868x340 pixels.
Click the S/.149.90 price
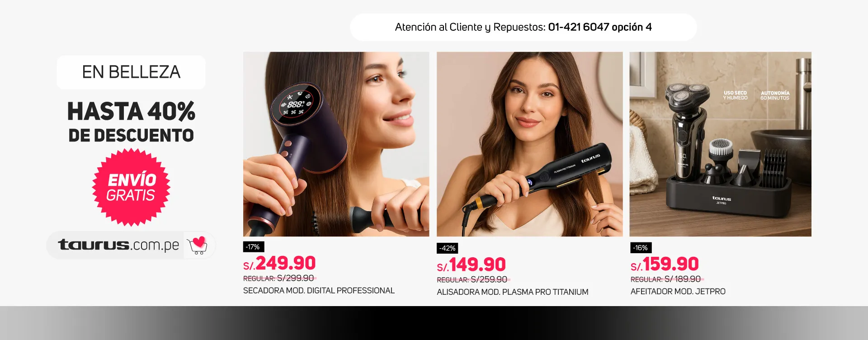tap(471, 264)
